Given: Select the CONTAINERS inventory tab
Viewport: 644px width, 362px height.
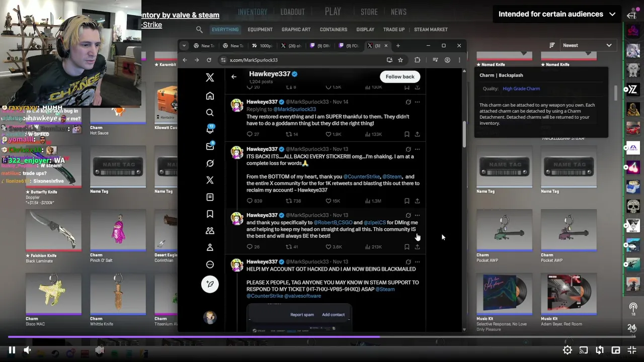Looking at the screenshot, I should (334, 30).
